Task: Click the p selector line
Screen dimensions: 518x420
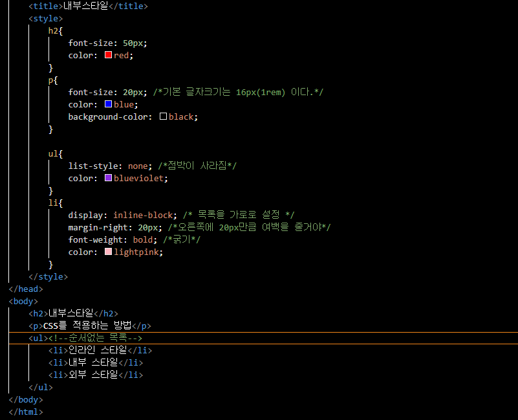Action: (x=53, y=80)
